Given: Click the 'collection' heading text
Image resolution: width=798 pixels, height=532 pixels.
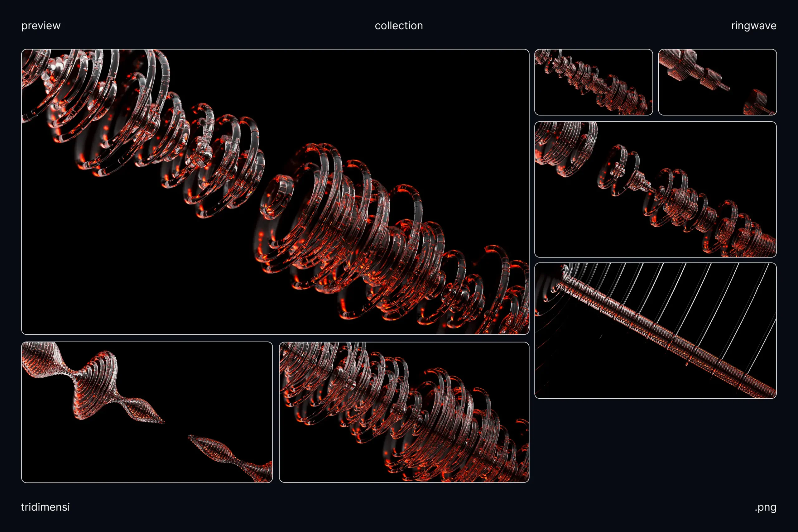Looking at the screenshot, I should 399,26.
